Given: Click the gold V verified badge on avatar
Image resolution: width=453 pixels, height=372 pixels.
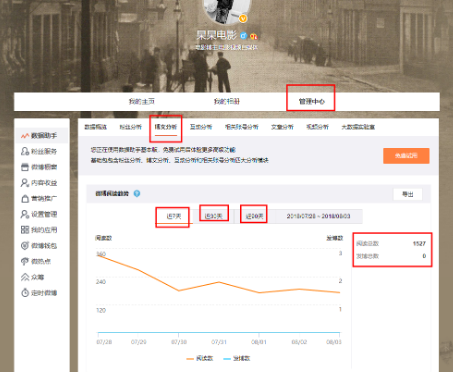Looking at the screenshot, I should coord(243,19).
